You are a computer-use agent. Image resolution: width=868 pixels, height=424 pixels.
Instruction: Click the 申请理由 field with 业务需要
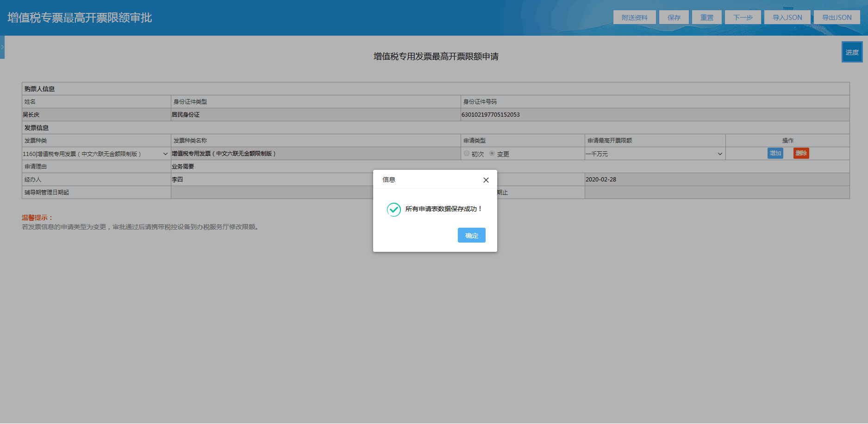pyautogui.click(x=510, y=167)
